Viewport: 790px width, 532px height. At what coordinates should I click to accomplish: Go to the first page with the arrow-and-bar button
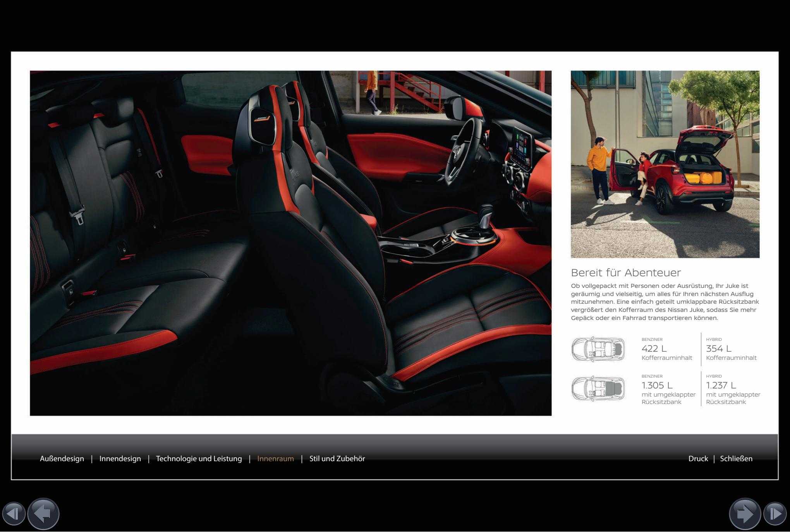(x=14, y=514)
